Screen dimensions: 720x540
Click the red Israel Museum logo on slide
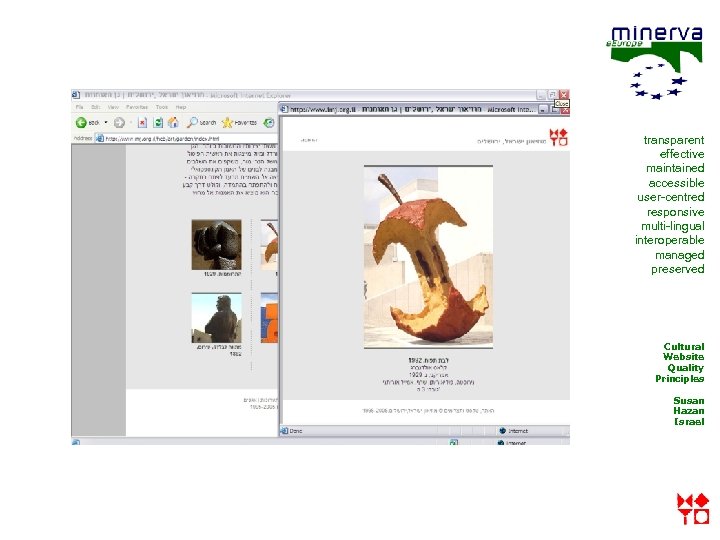tap(693, 509)
